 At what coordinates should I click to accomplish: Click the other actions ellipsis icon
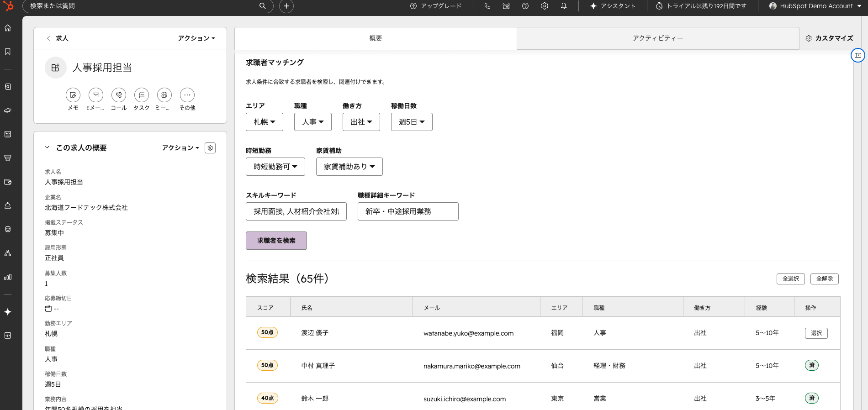[187, 95]
